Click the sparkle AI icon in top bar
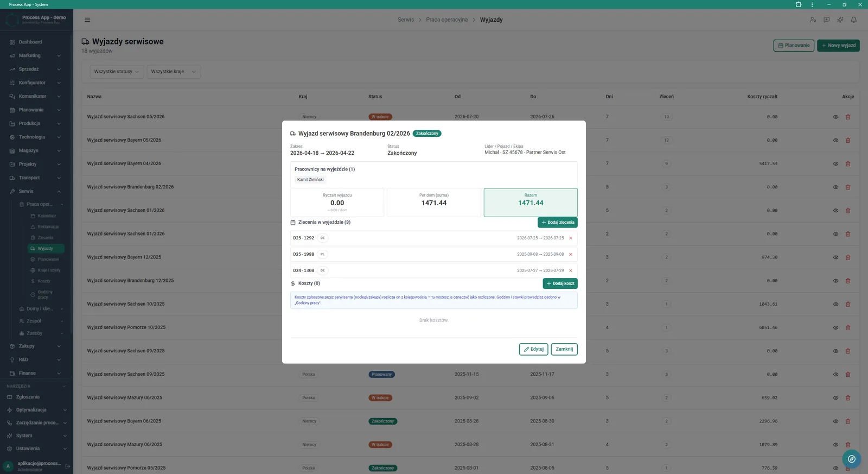Image resolution: width=868 pixels, height=474 pixels. (840, 20)
